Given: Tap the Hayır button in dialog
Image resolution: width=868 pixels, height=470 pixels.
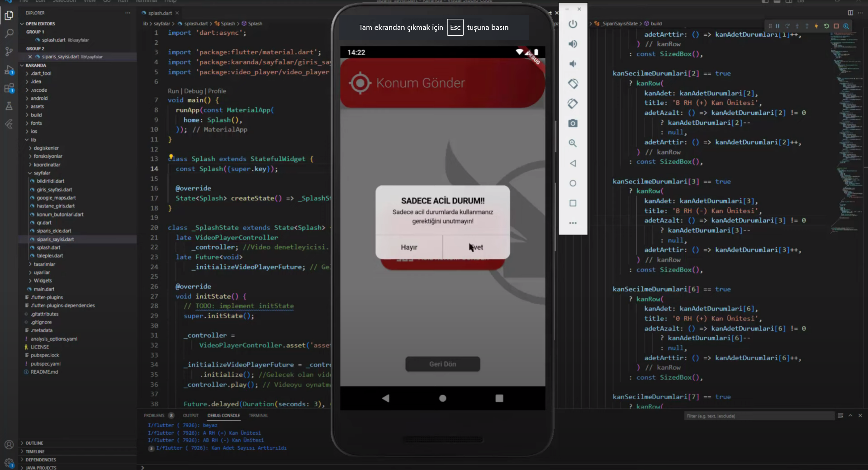Looking at the screenshot, I should pyautogui.click(x=409, y=247).
